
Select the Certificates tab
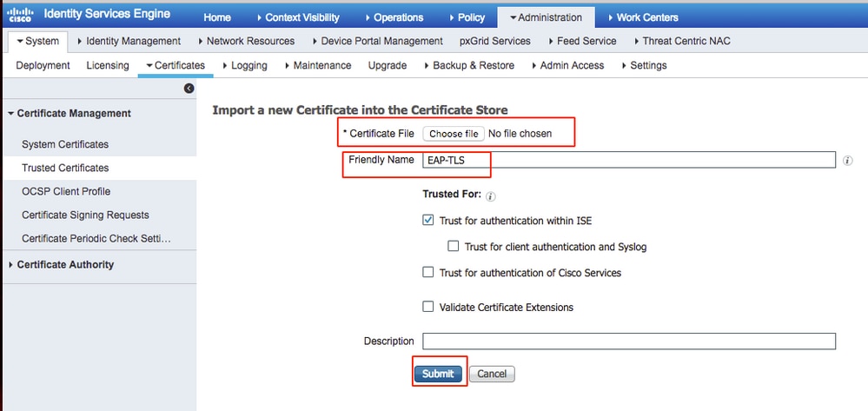(x=175, y=65)
